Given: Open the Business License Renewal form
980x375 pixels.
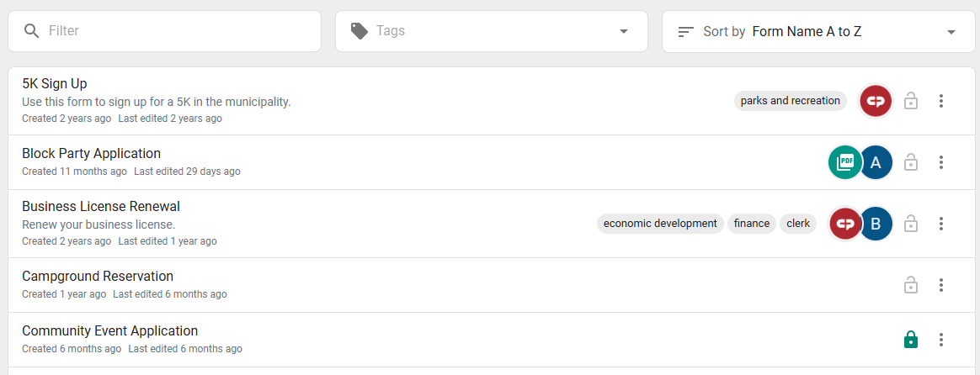Looking at the screenshot, I should tap(101, 207).
